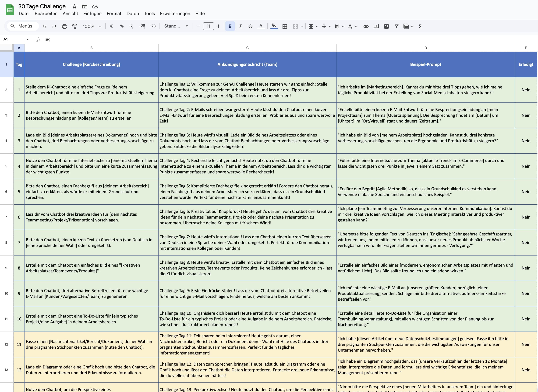Image resolution: width=538 pixels, height=392 pixels.
Task: Click the font size input field
Action: pyautogui.click(x=208, y=26)
